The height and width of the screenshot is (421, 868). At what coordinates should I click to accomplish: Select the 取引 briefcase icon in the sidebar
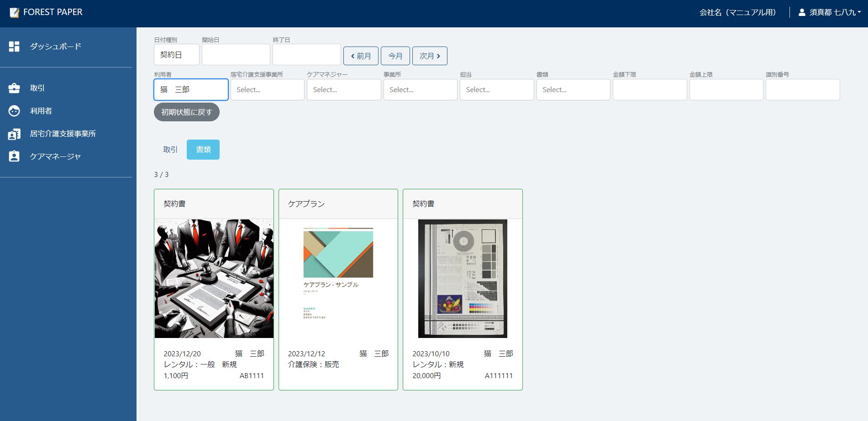(x=14, y=88)
